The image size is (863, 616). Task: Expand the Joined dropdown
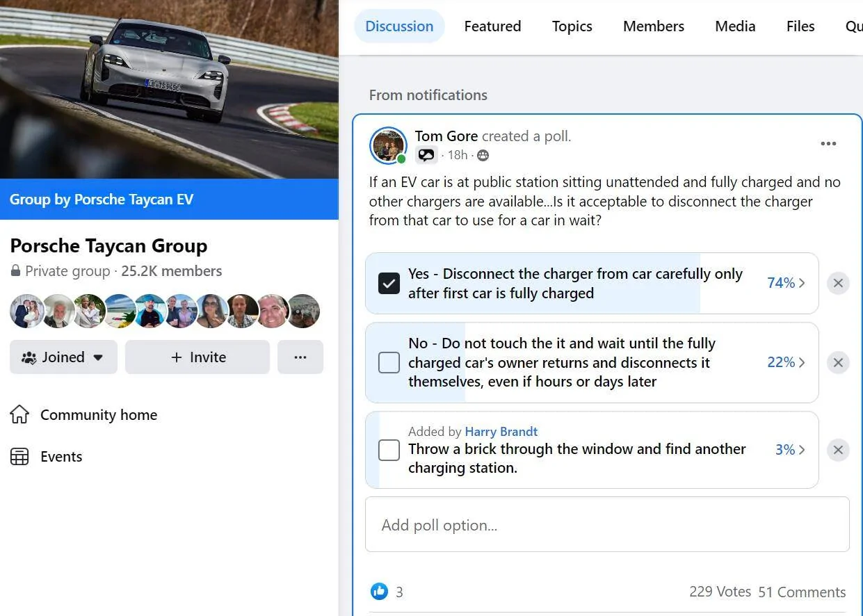(63, 357)
